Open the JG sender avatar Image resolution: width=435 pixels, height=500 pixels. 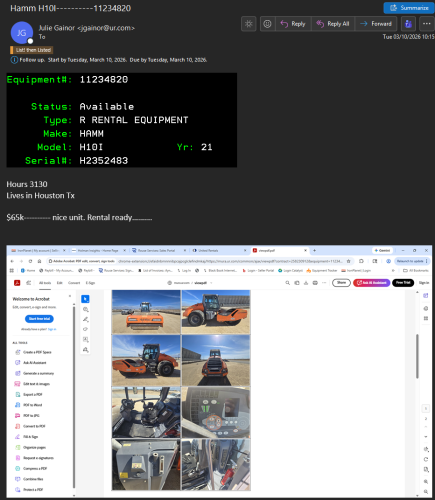point(22,33)
